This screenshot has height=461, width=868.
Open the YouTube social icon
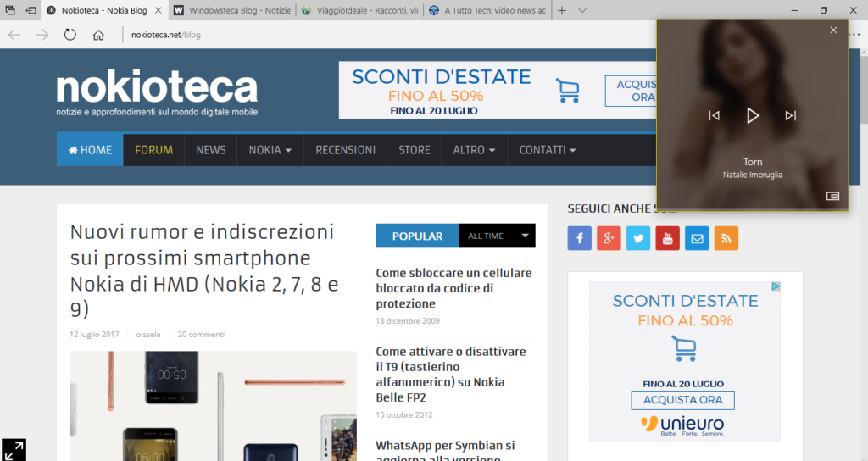point(668,238)
